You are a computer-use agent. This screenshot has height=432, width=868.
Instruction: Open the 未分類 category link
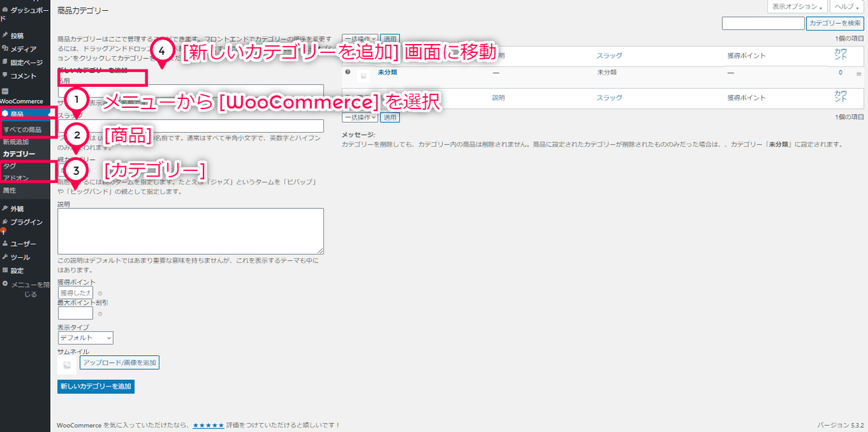(x=388, y=72)
